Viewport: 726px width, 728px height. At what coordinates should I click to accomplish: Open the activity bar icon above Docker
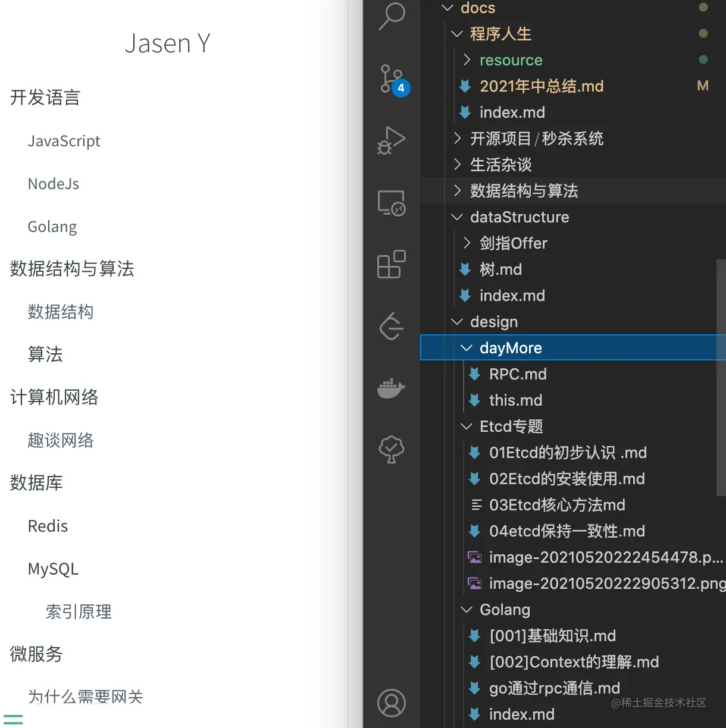tap(392, 326)
